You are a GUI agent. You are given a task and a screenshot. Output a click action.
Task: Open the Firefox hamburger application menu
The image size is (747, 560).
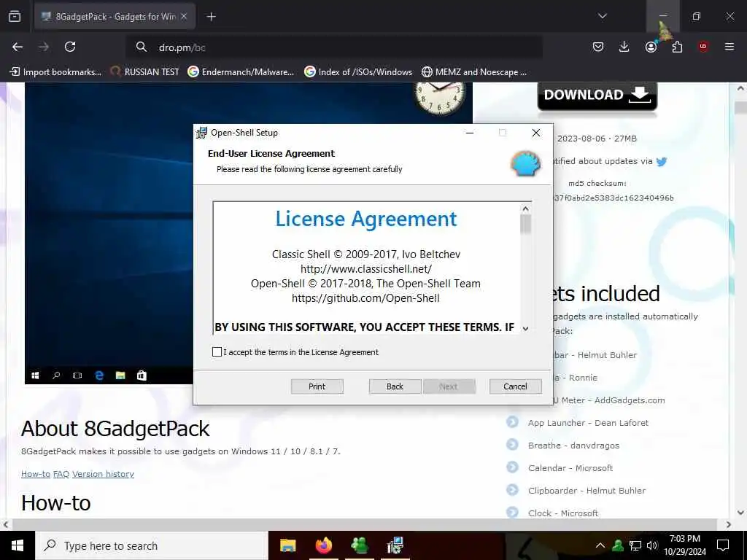[729, 47]
